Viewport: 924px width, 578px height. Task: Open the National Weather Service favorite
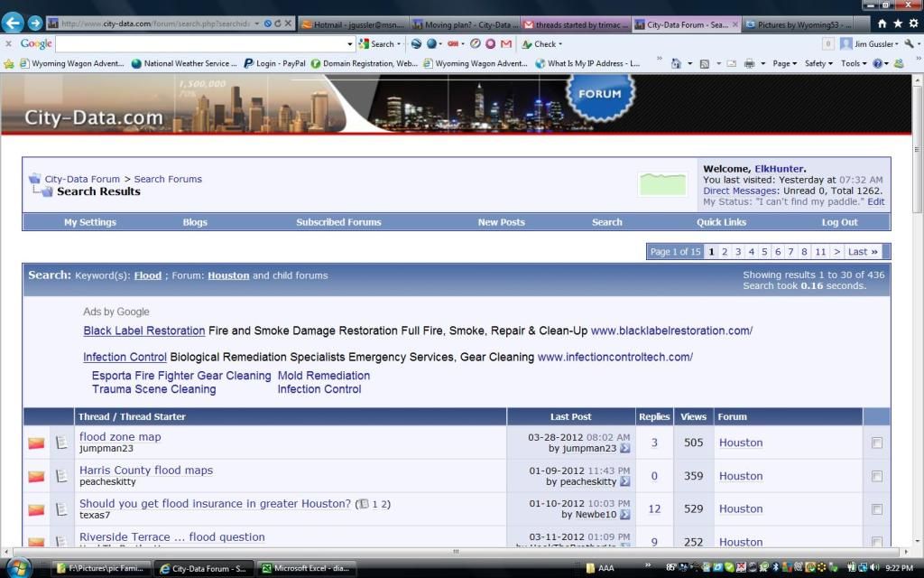coord(184,63)
